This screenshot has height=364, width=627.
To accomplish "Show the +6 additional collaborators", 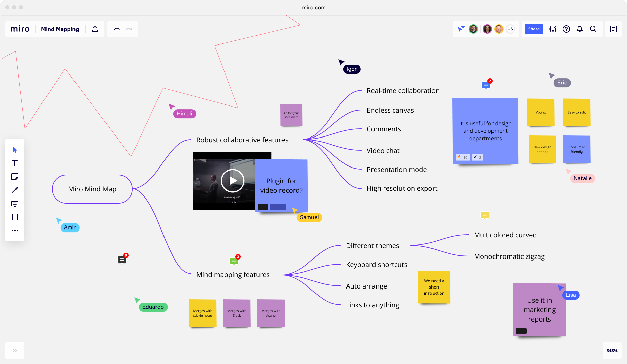I will point(510,29).
